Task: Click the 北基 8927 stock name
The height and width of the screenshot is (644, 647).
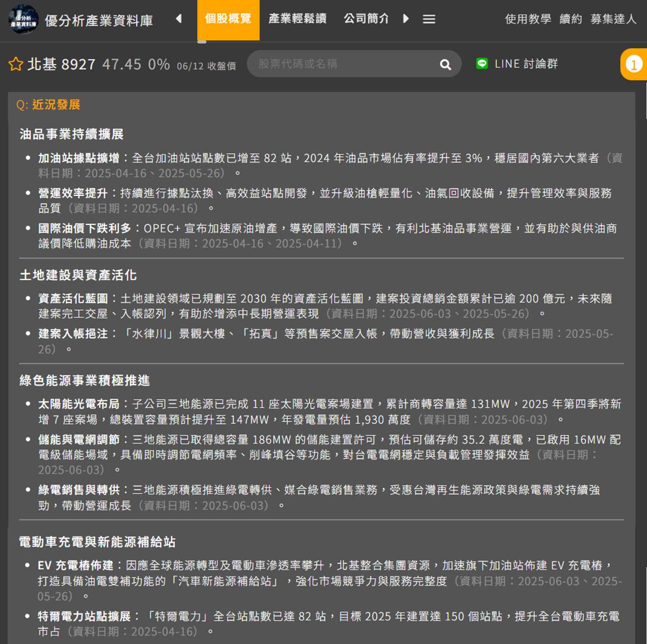Action: tap(61, 64)
